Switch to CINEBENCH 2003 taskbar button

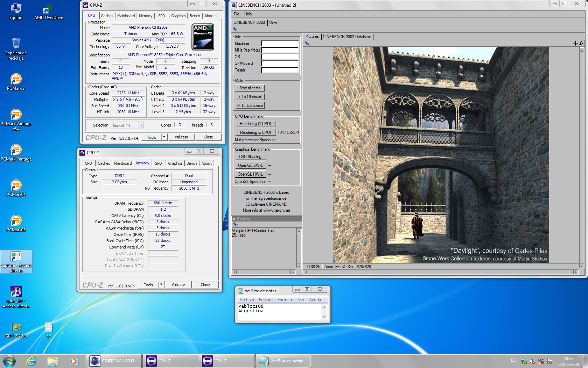114,361
